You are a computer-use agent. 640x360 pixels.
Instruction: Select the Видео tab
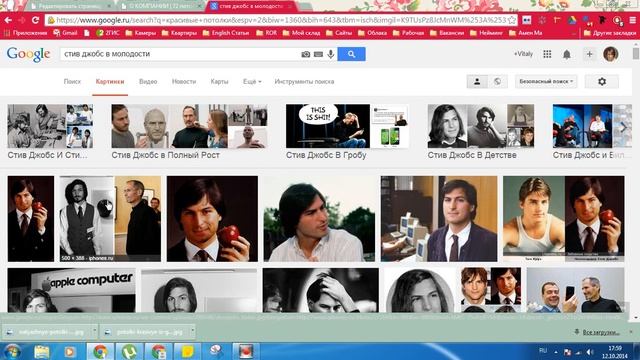(x=148, y=82)
